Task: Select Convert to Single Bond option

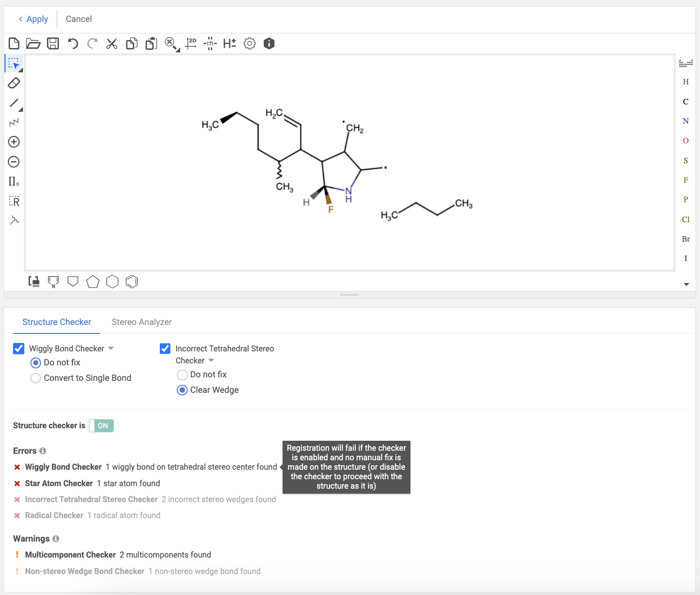Action: [36, 378]
